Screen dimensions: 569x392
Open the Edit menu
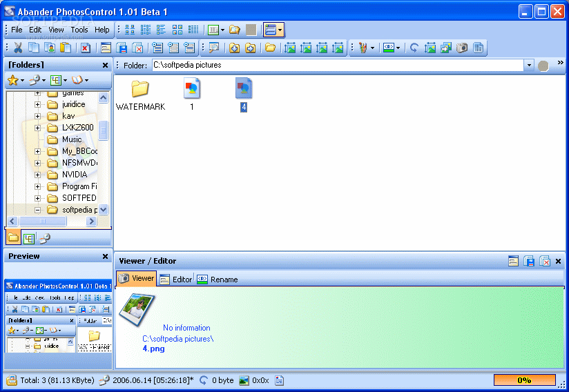click(x=35, y=30)
